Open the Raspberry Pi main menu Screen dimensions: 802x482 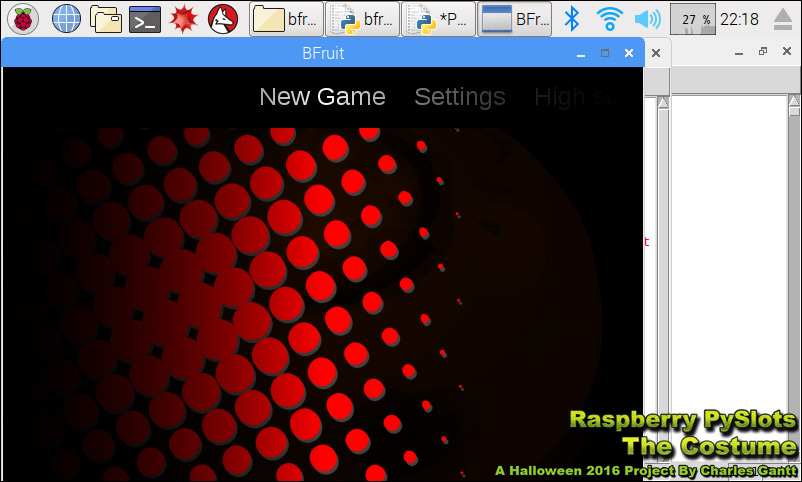(23, 19)
